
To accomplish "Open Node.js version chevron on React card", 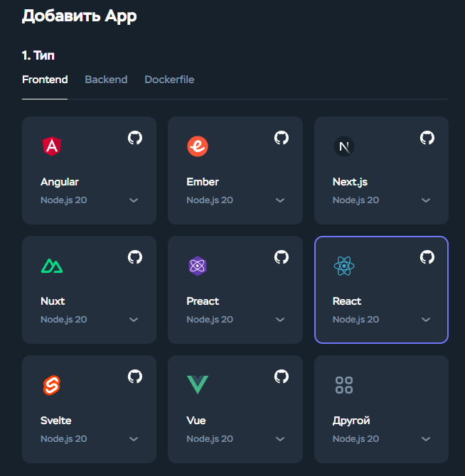I will (x=426, y=320).
